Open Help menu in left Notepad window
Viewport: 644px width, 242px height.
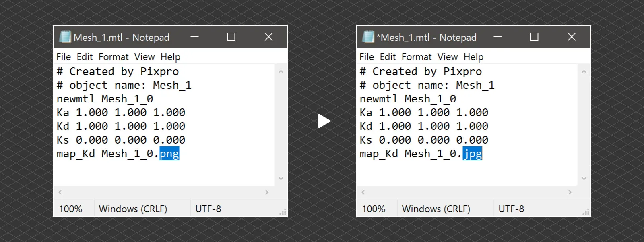tap(170, 57)
